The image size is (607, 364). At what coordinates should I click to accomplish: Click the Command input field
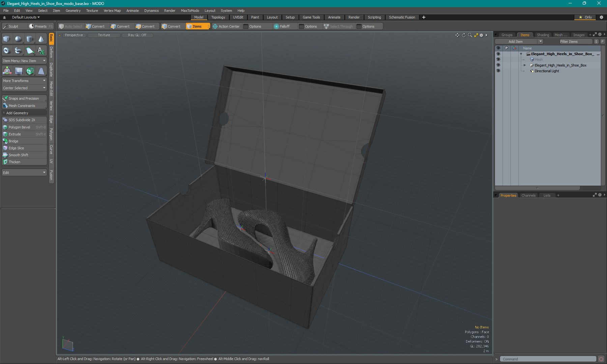[x=548, y=359]
